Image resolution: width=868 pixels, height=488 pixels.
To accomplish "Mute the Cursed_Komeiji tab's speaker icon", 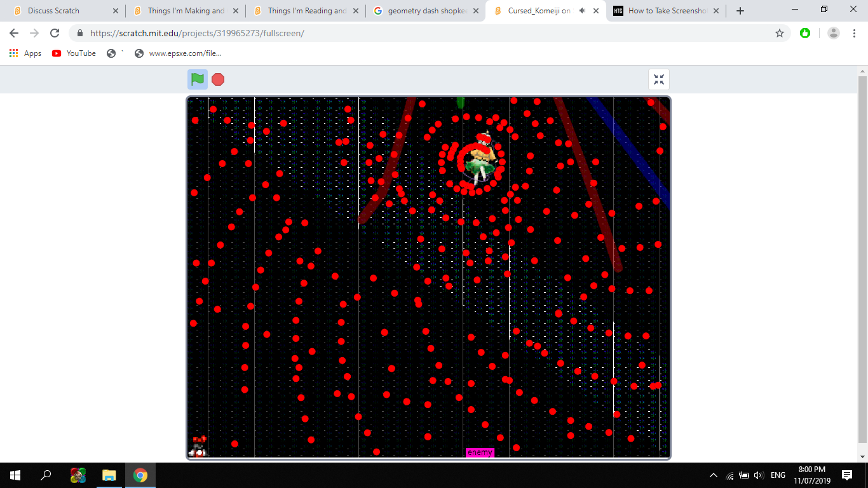I will pyautogui.click(x=583, y=11).
